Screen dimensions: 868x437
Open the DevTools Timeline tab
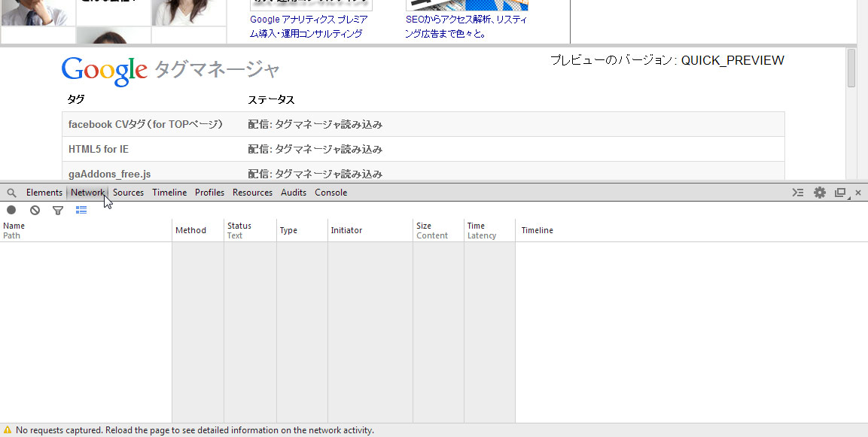click(169, 193)
